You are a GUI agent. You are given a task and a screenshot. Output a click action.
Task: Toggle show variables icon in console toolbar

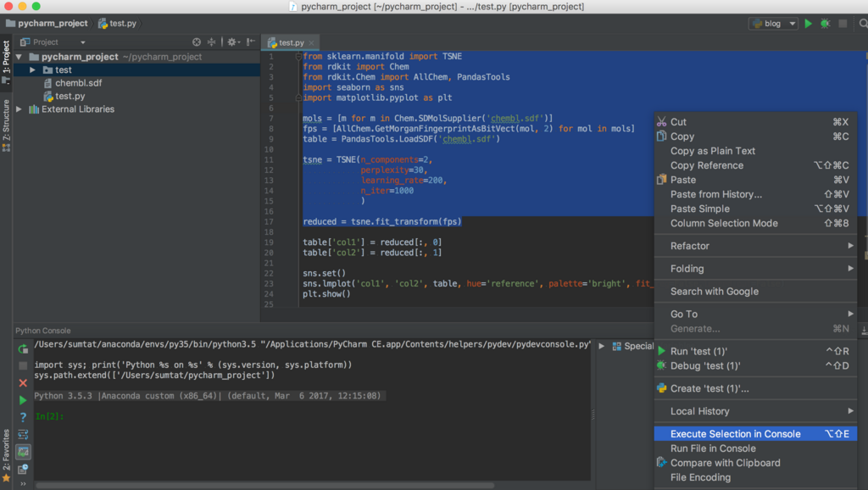tap(23, 452)
